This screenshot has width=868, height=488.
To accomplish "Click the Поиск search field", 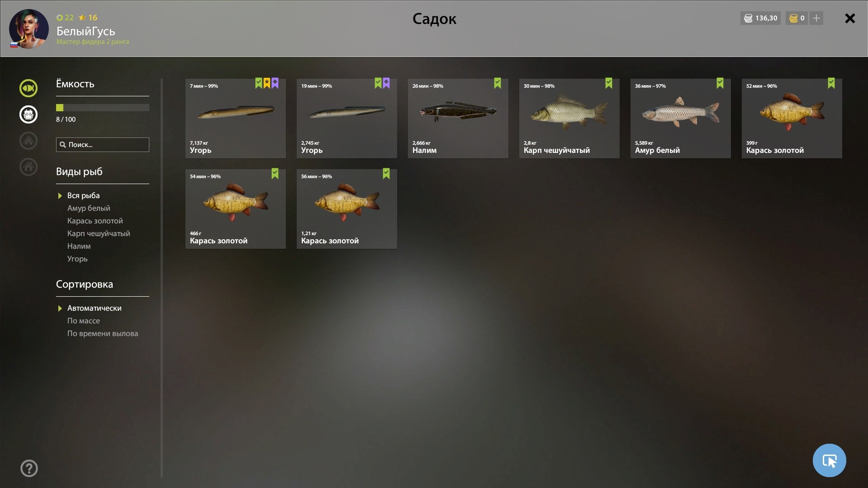I will coord(103,145).
